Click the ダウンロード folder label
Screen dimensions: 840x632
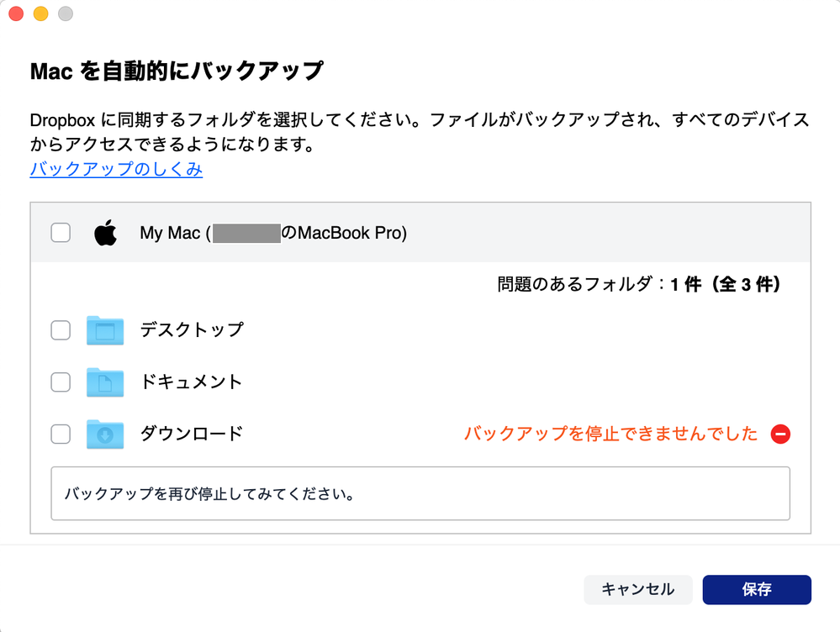191,434
